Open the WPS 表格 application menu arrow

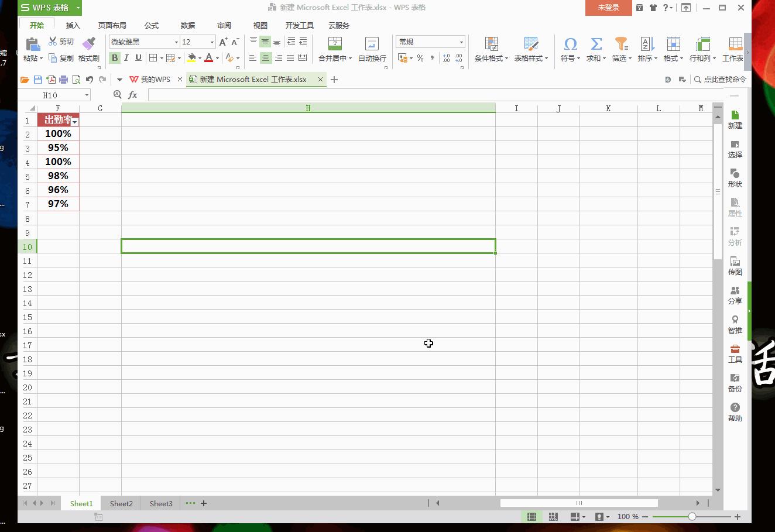78,8
